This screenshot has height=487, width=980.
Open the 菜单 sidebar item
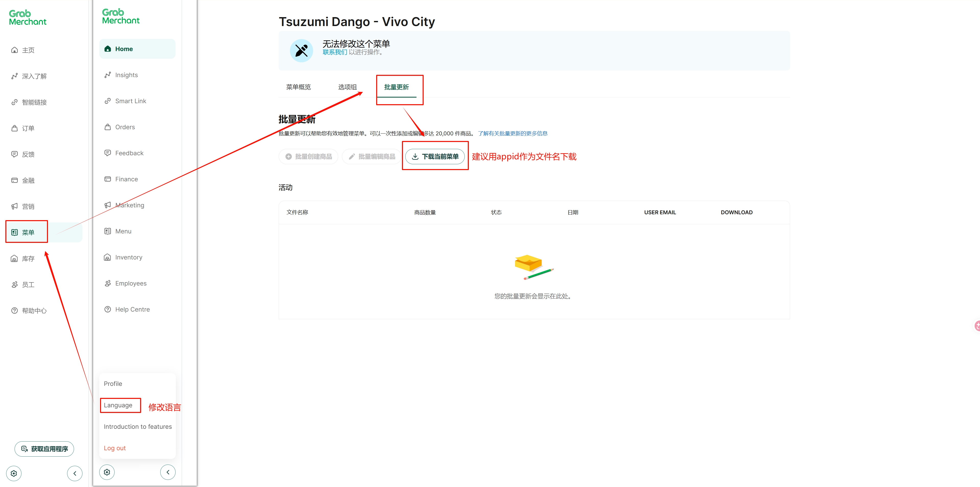pos(28,232)
